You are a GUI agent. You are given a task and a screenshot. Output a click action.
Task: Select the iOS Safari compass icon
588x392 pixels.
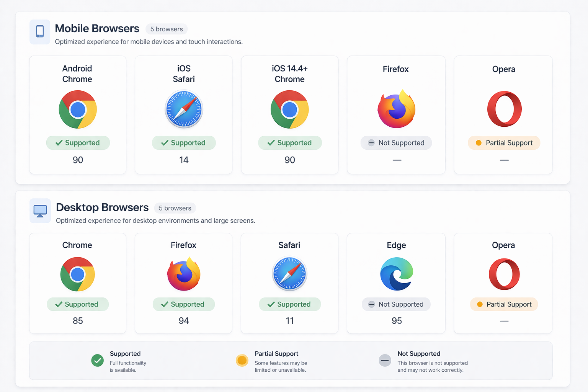coord(184,109)
